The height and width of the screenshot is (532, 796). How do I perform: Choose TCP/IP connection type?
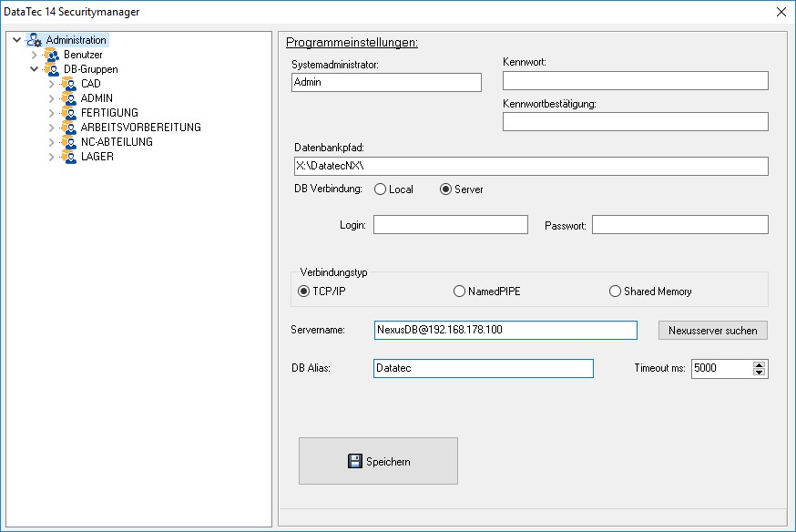[321, 292]
